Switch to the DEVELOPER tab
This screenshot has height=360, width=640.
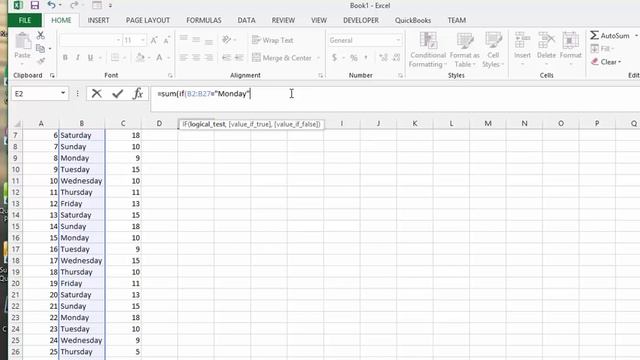pyautogui.click(x=361, y=20)
